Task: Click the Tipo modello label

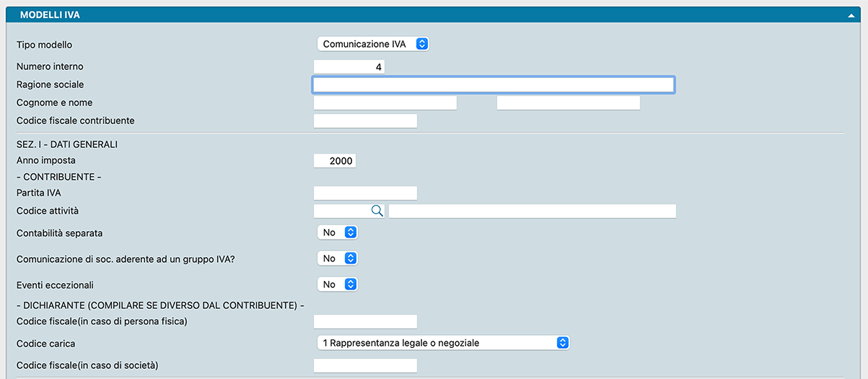Action: point(44,45)
